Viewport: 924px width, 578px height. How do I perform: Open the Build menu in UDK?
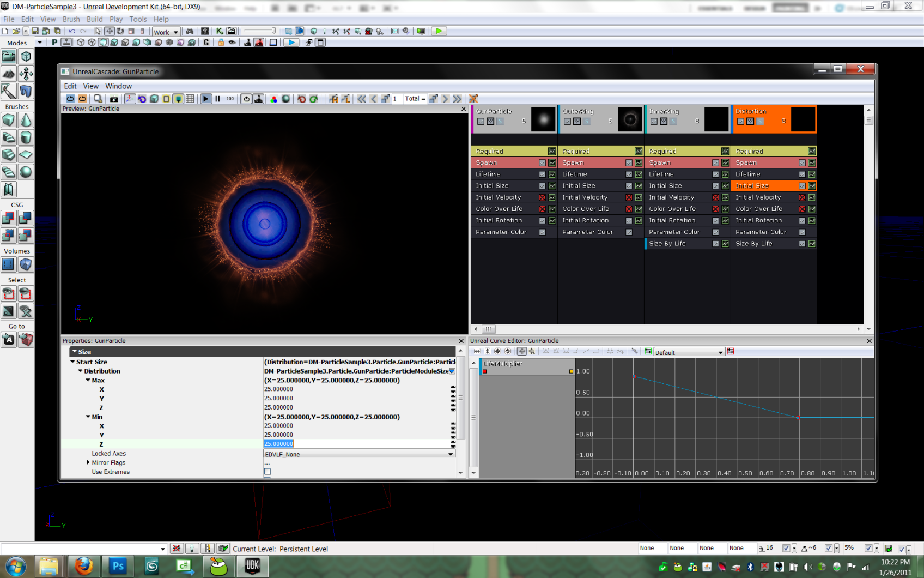(x=94, y=19)
